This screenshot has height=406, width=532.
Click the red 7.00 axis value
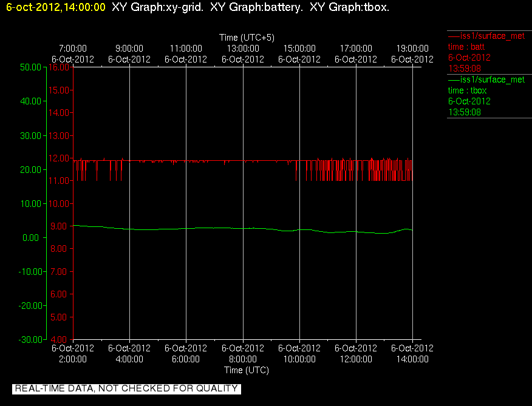coord(59,272)
